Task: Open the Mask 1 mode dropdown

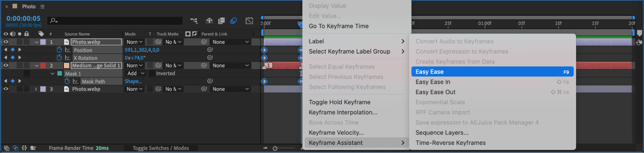Action: (x=135, y=73)
